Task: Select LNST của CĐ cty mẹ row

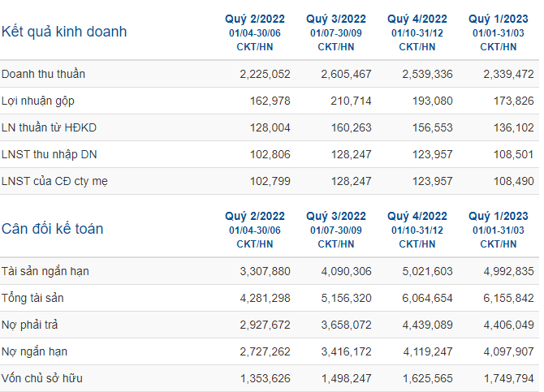Action: [270, 181]
